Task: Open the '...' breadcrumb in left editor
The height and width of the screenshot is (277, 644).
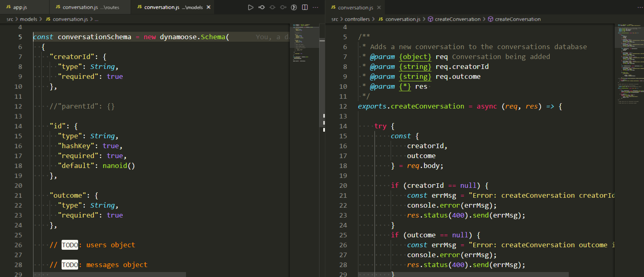Action: 96,19
